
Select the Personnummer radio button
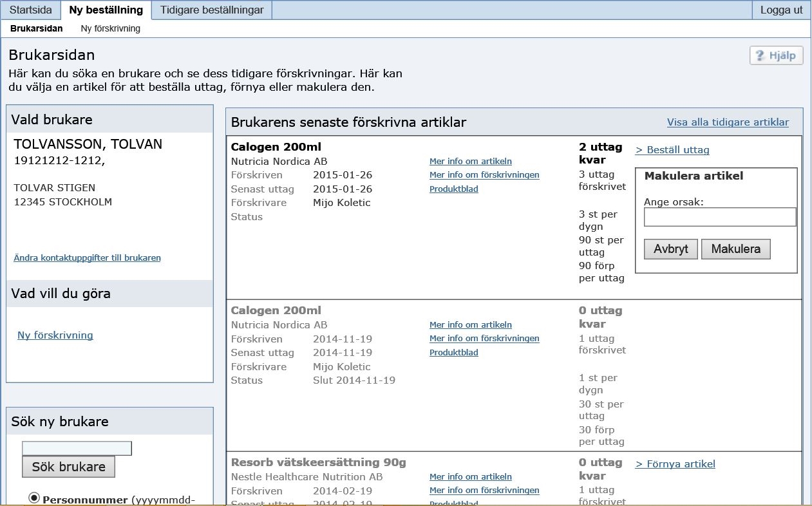(35, 498)
